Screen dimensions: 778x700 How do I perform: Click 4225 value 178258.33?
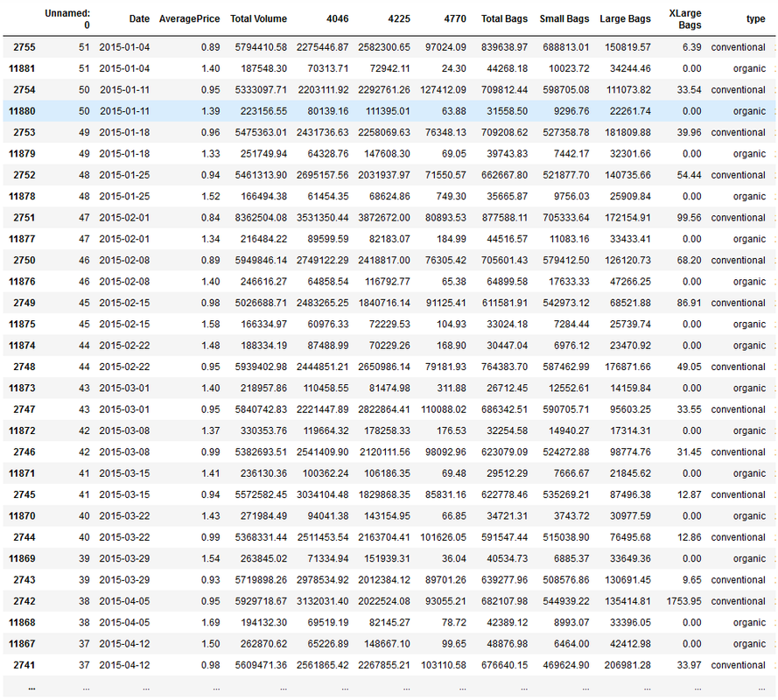387,431
